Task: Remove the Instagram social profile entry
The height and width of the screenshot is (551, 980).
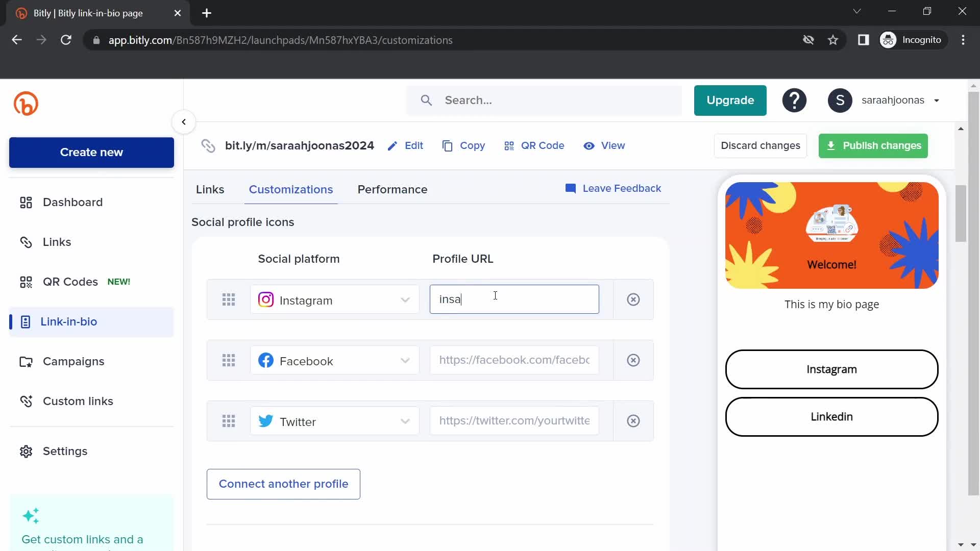Action: (633, 299)
